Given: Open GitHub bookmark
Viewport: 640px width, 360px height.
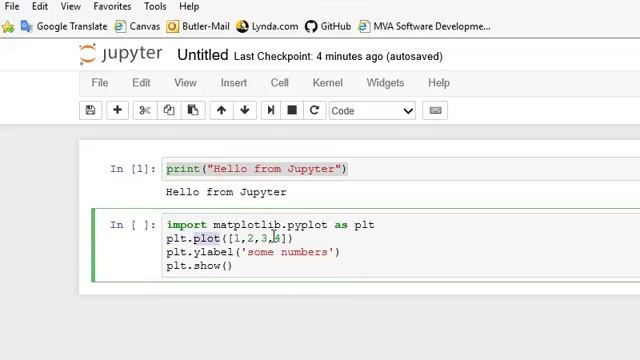Looking at the screenshot, I should click(328, 27).
